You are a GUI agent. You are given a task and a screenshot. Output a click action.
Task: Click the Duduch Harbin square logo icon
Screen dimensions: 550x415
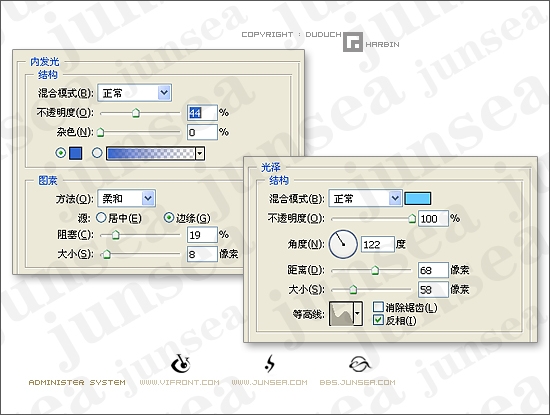pyautogui.click(x=353, y=42)
